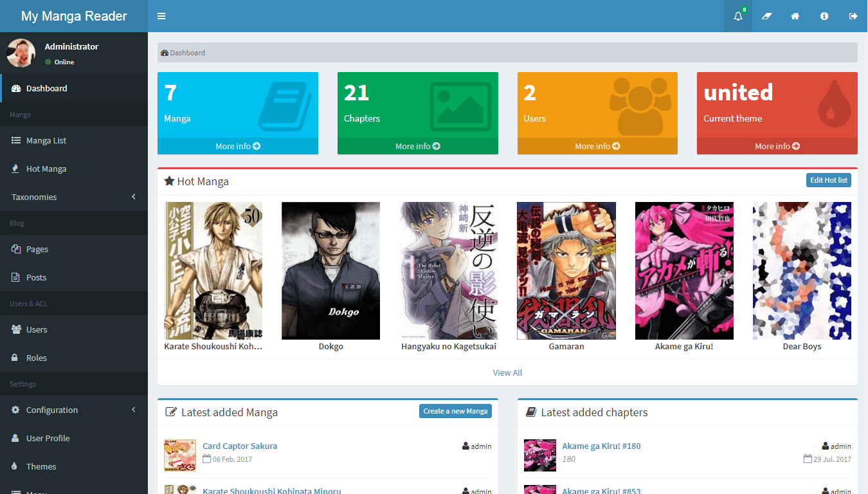The image size is (868, 494).
Task: Click the Administrator name in the sidebar
Action: click(x=71, y=46)
